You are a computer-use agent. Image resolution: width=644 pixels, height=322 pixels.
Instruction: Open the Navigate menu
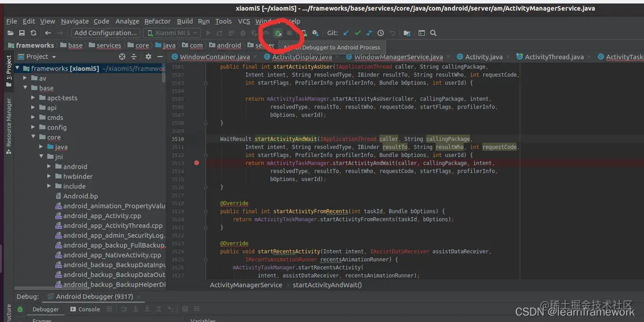pyautogui.click(x=75, y=21)
